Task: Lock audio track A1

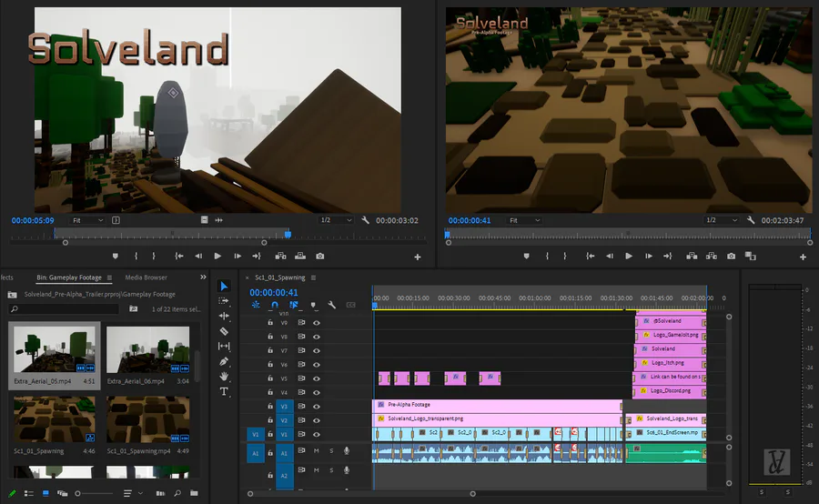Action: click(x=270, y=453)
